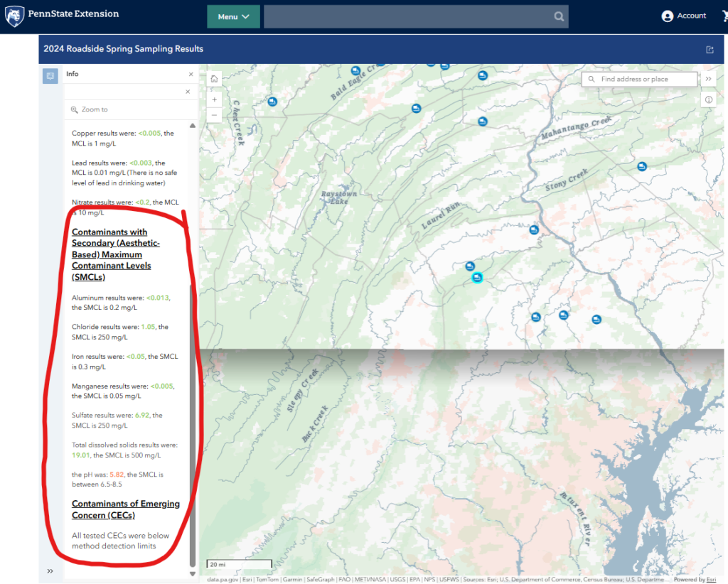The image size is (728, 584).
Task: Expand the left sidebar chevron
Action: click(x=50, y=571)
